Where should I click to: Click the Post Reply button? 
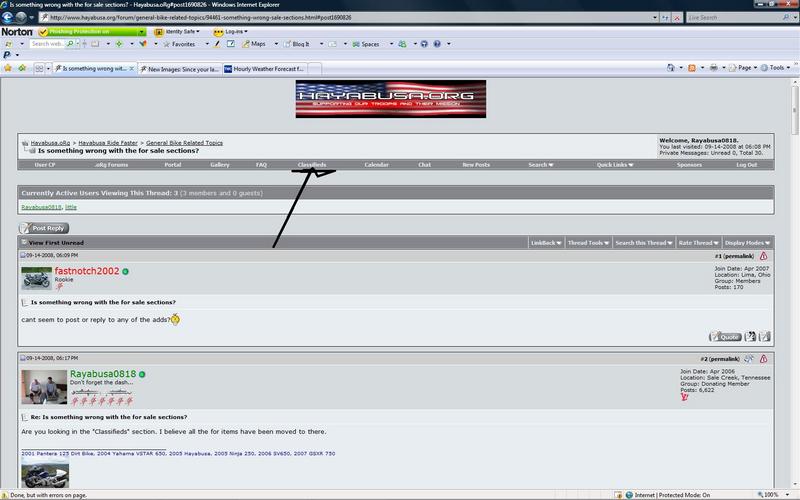point(44,228)
